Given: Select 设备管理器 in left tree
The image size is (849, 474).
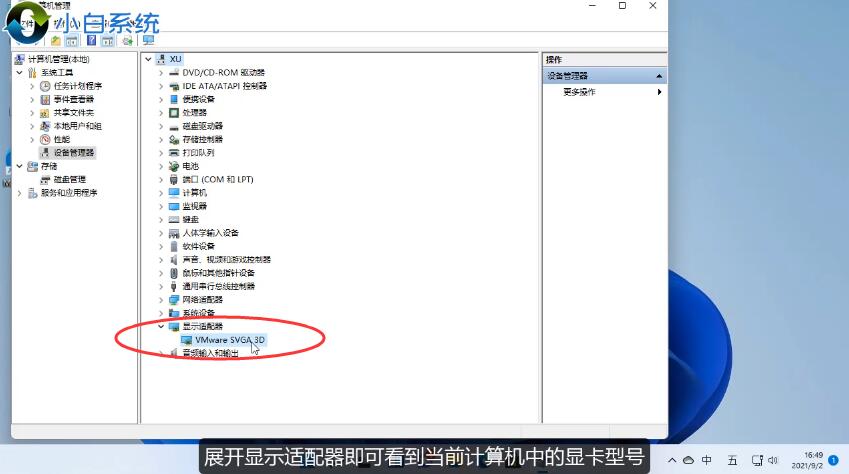Looking at the screenshot, I should (74, 153).
